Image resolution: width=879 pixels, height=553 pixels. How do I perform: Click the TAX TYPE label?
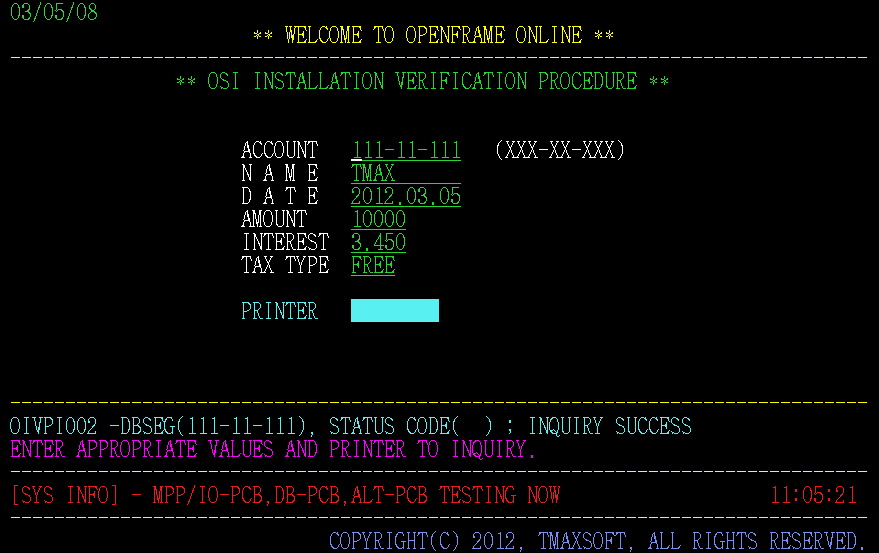[x=285, y=266]
